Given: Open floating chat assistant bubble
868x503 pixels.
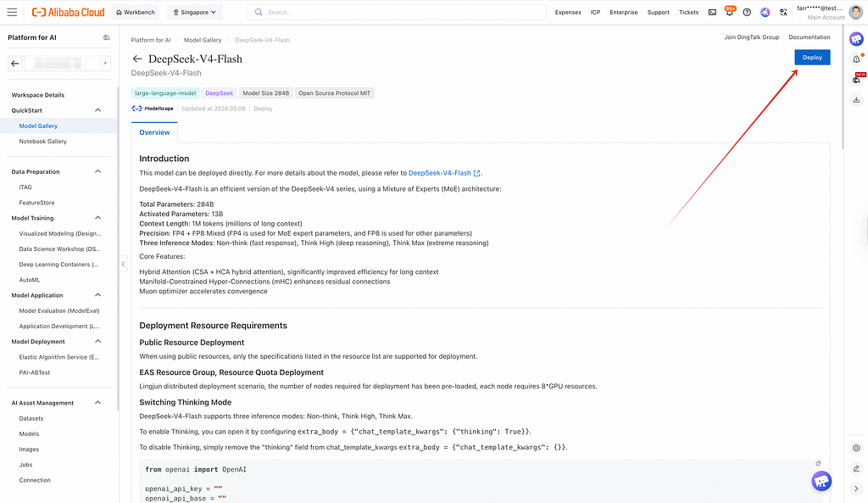Looking at the screenshot, I should tap(821, 481).
